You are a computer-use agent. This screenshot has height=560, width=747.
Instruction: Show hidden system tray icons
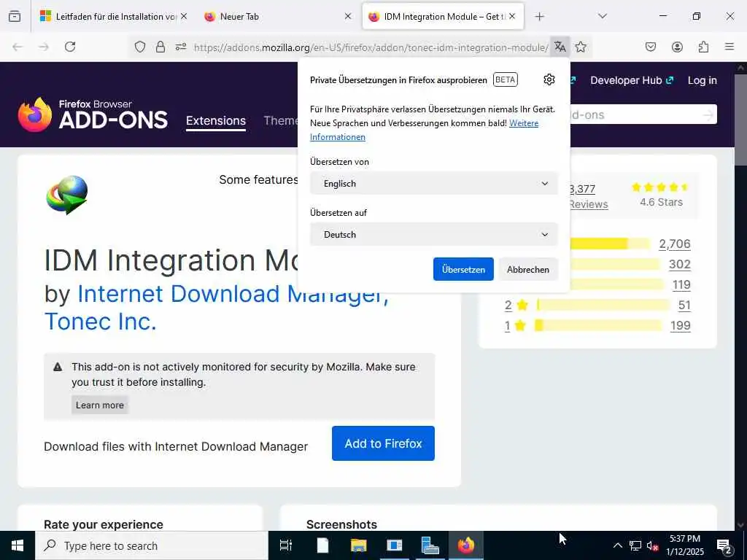pos(617,545)
